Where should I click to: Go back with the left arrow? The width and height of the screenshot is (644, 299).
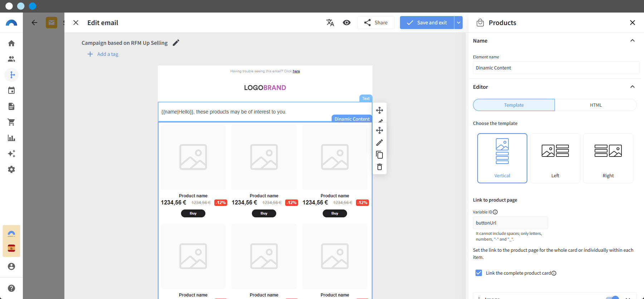point(34,23)
